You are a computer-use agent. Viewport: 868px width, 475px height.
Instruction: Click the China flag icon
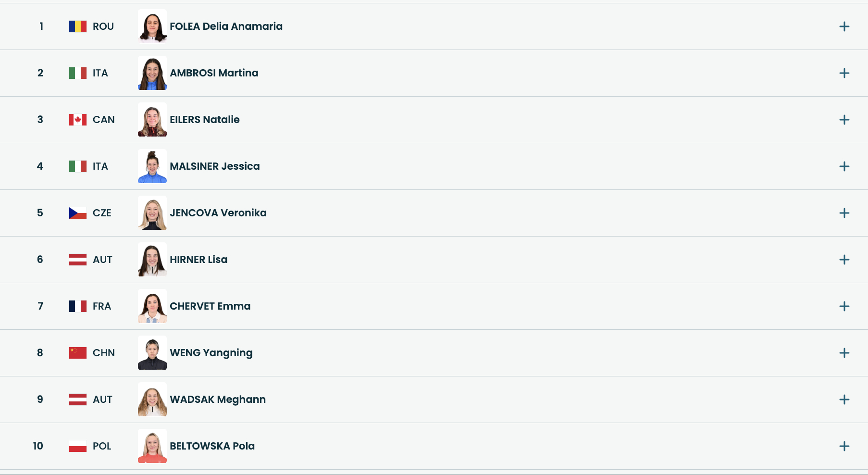coord(78,353)
